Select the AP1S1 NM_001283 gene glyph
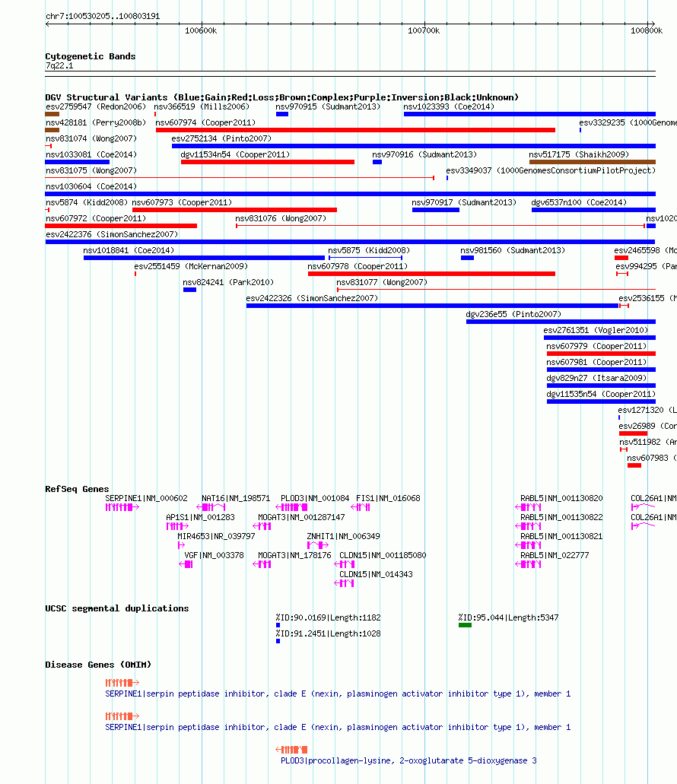 tap(177, 526)
